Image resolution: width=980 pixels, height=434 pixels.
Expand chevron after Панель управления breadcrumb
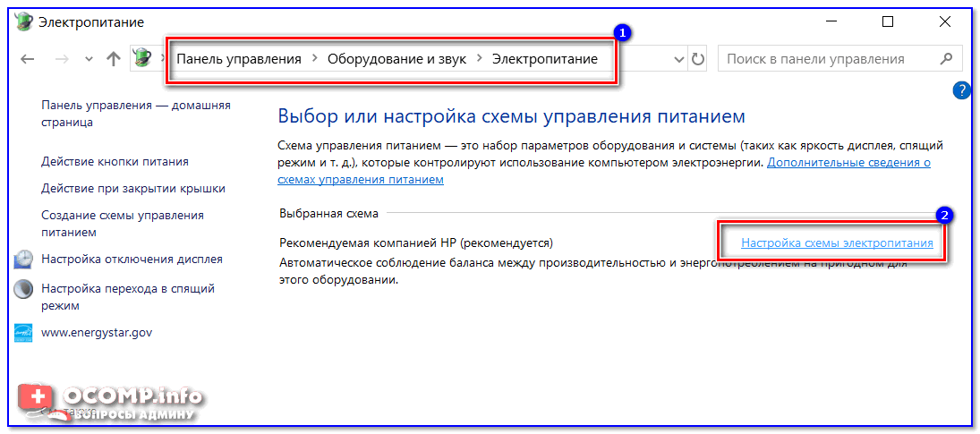pyautogui.click(x=314, y=59)
